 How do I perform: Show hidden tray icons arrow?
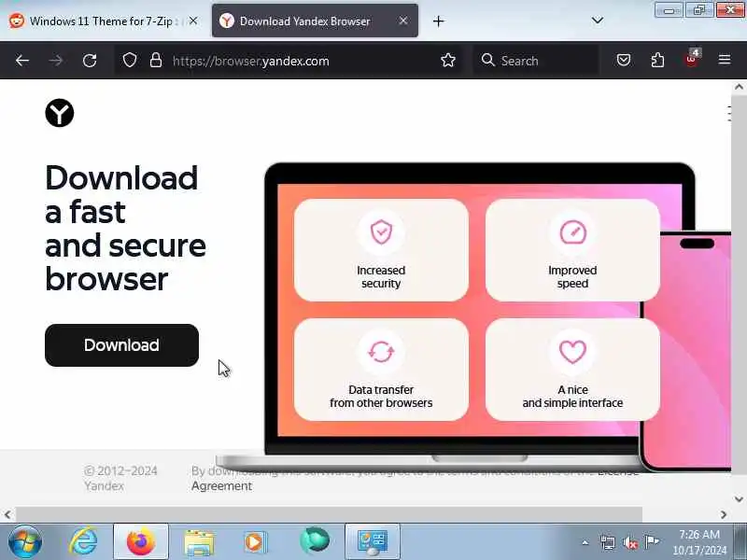pos(585,542)
